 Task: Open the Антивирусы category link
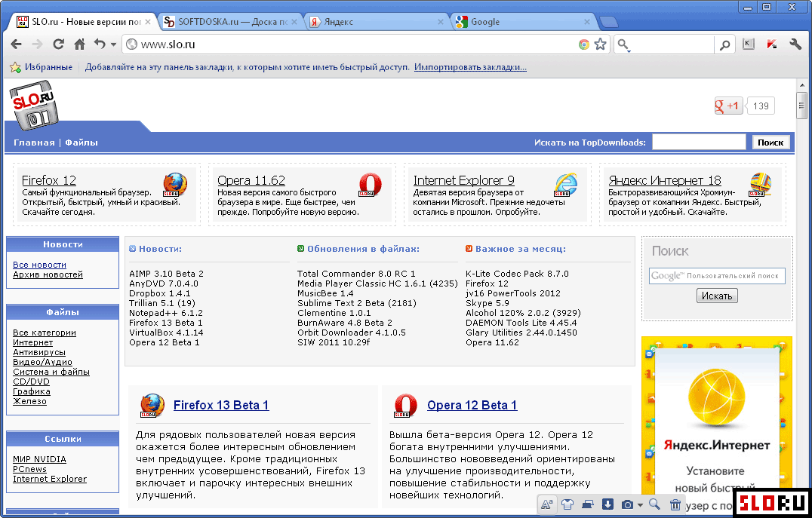(38, 352)
